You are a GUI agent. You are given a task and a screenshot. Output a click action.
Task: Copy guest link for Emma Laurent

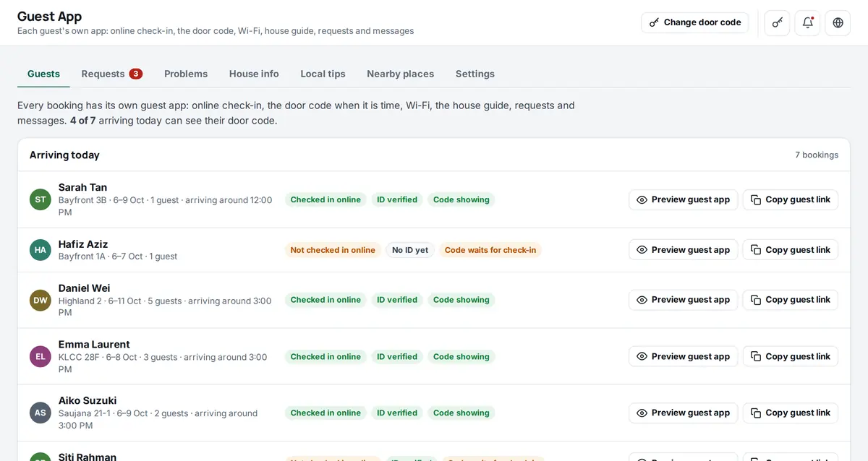click(x=791, y=356)
